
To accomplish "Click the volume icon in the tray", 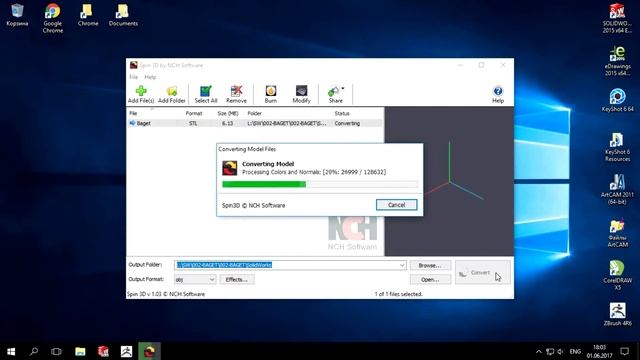I will (x=561, y=351).
